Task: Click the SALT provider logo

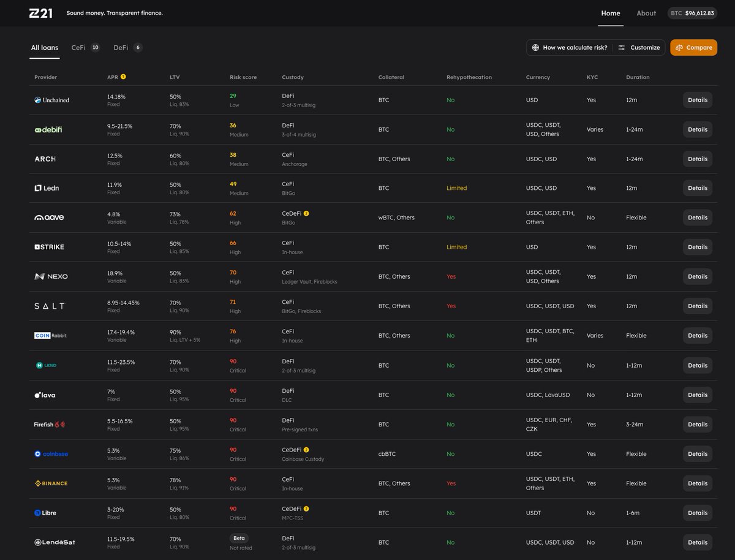Action: [49, 306]
